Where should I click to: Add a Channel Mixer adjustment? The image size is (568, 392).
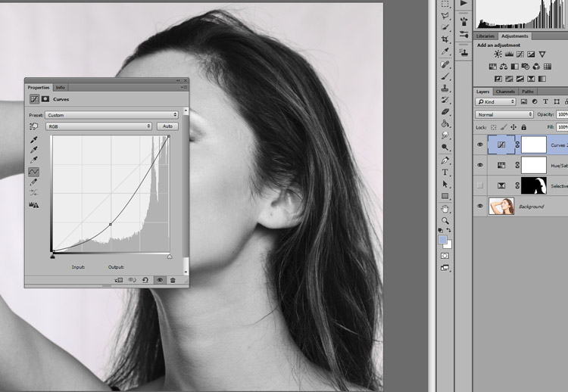click(536, 67)
